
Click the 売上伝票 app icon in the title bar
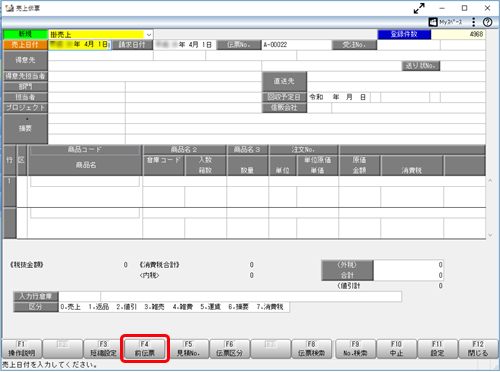click(9, 8)
